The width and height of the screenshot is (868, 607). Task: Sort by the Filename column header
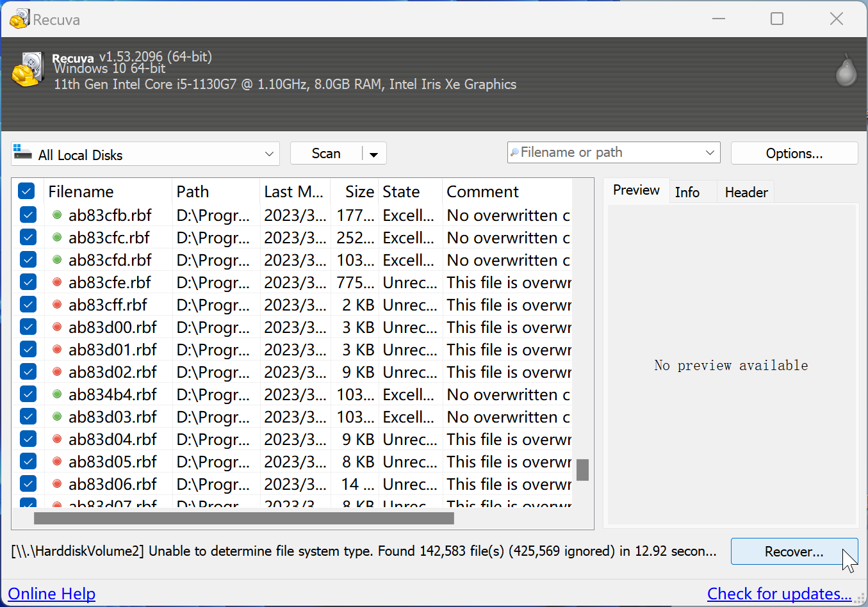(x=108, y=191)
